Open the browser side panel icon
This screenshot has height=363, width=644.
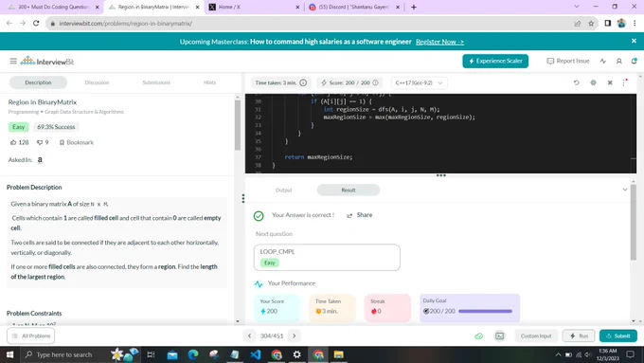[x=607, y=24]
